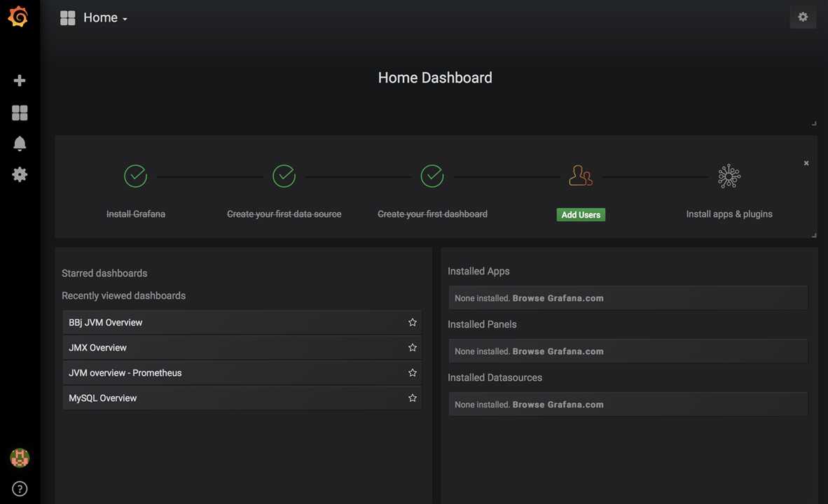
Task: Click the first dashboard checkmark icon
Action: tap(432, 176)
